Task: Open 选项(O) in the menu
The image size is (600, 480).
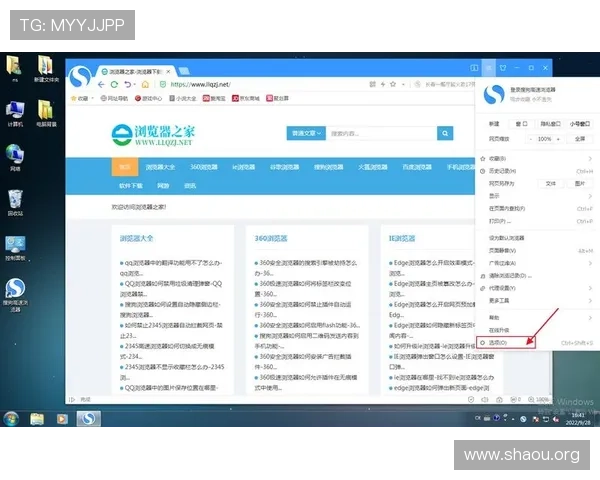Action: click(506, 343)
